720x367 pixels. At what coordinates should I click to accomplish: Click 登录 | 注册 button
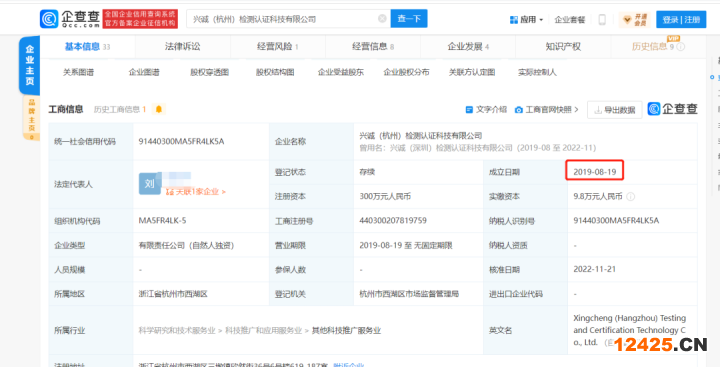[681, 19]
